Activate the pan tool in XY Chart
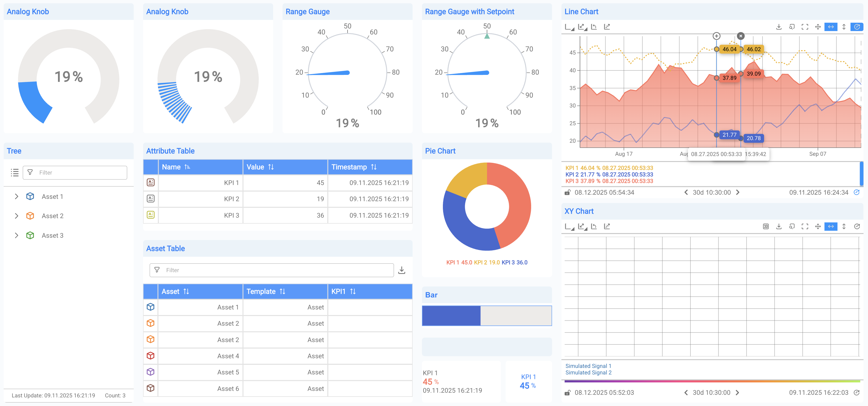Screen dimensions: 868x406 [x=818, y=226]
